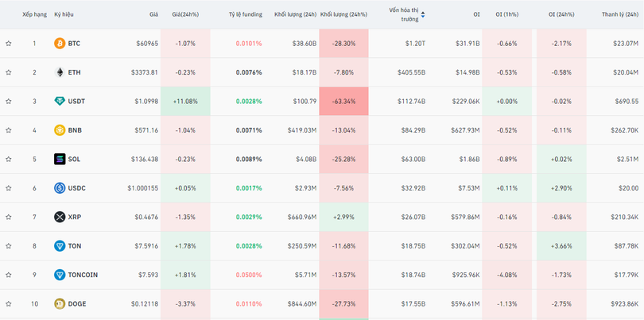The image size is (644, 320).
Task: Click the Dogecoin DOGE icon
Action: point(60,303)
